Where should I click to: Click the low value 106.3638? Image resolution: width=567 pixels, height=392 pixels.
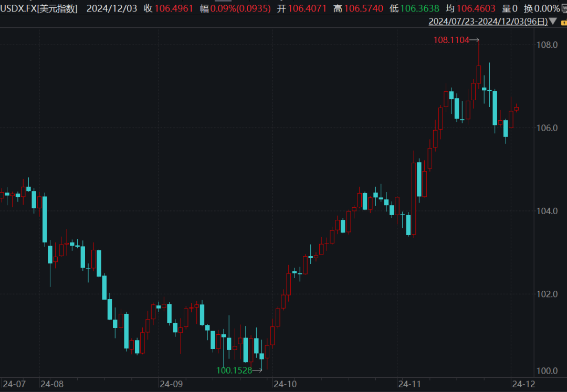[x=419, y=8]
